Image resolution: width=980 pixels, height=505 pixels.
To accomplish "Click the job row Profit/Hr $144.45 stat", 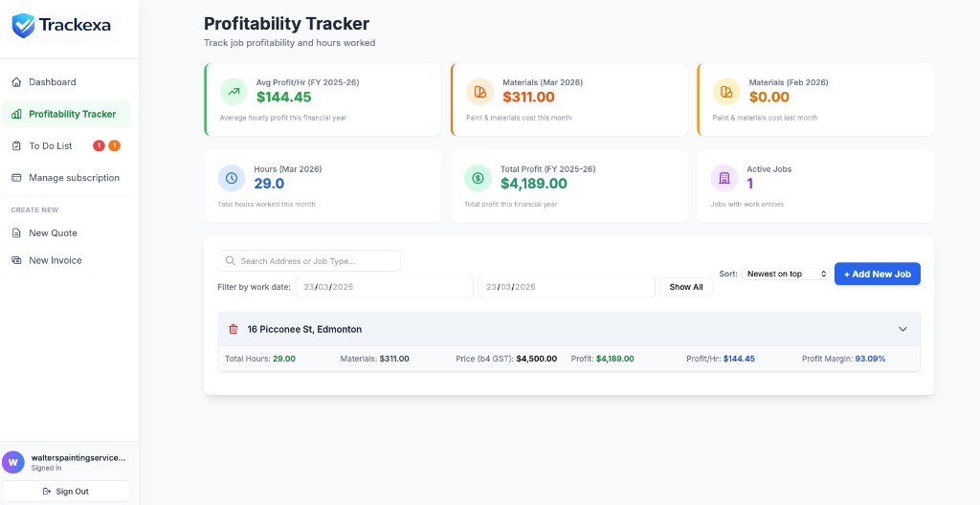I will 721,359.
